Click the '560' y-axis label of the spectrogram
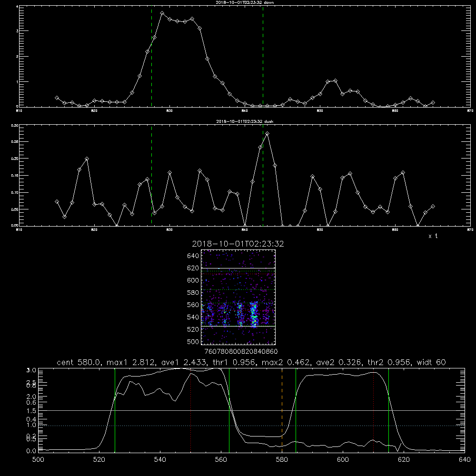This screenshot has height=476, width=476. pyautogui.click(x=193, y=305)
